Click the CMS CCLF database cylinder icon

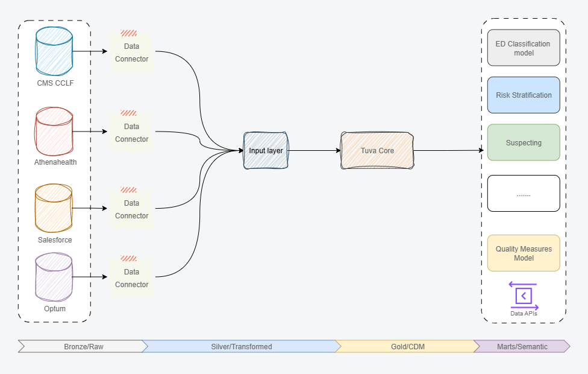click(54, 51)
